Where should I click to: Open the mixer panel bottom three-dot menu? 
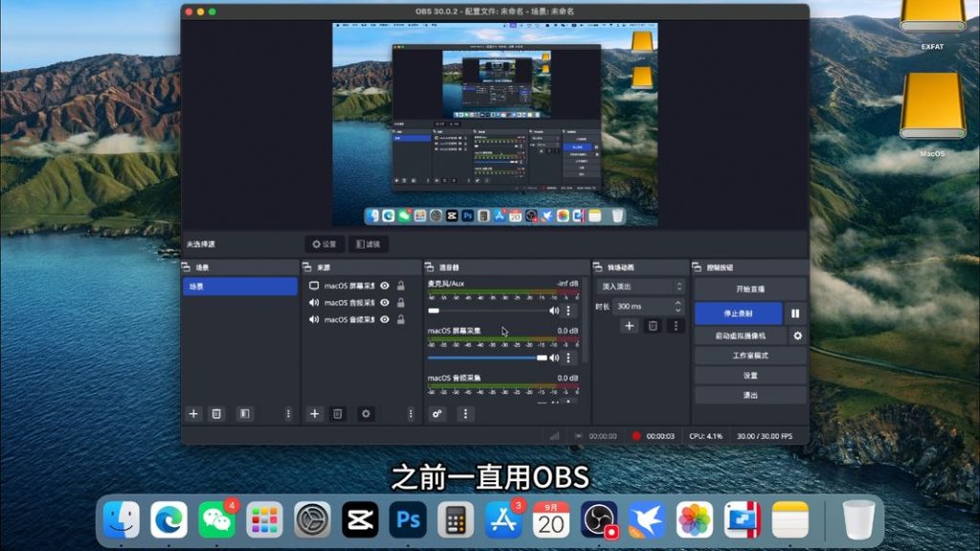point(465,413)
